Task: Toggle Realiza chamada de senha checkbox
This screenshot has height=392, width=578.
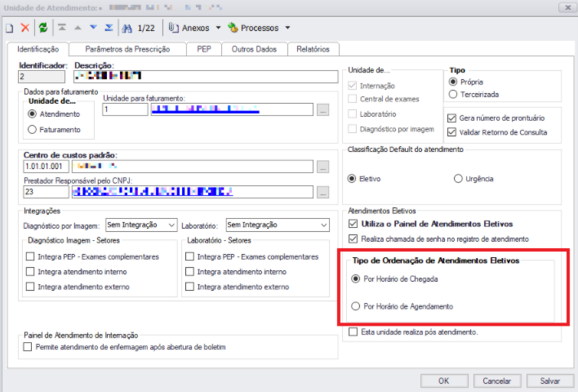Action: coord(353,239)
